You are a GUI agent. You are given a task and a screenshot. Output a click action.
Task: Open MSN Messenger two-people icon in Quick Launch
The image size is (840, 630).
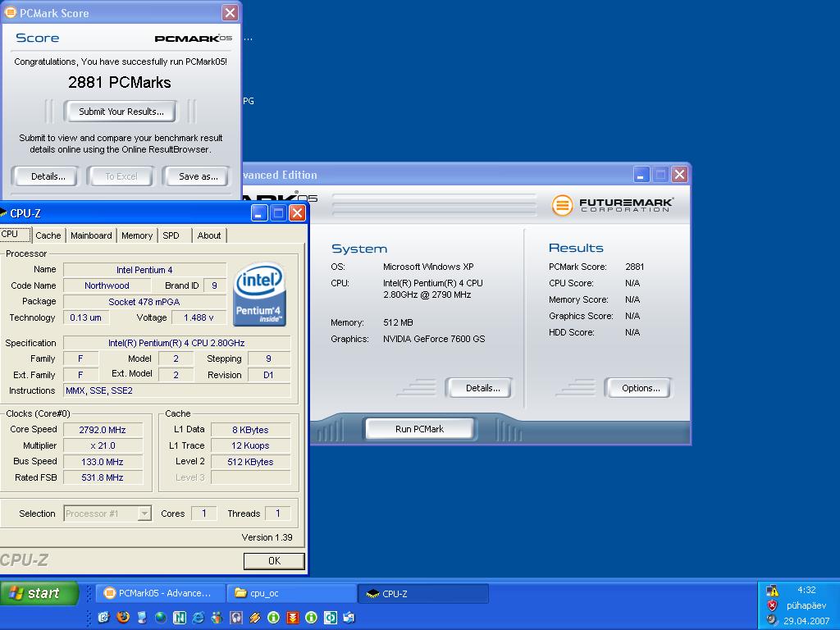[217, 617]
